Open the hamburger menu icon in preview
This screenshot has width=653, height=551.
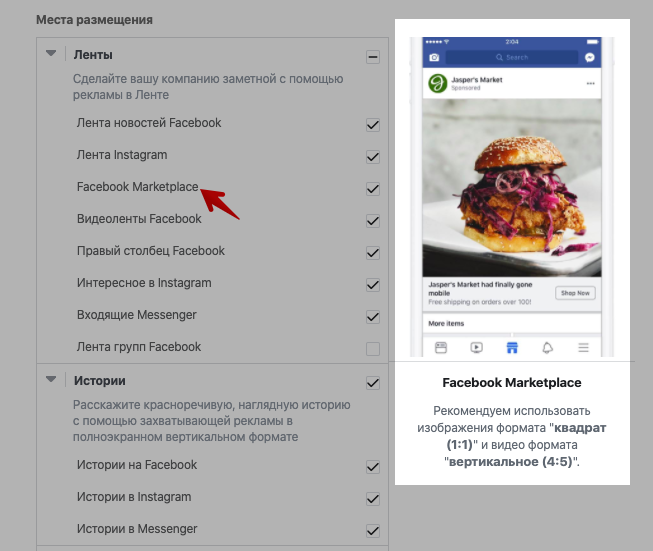point(583,347)
